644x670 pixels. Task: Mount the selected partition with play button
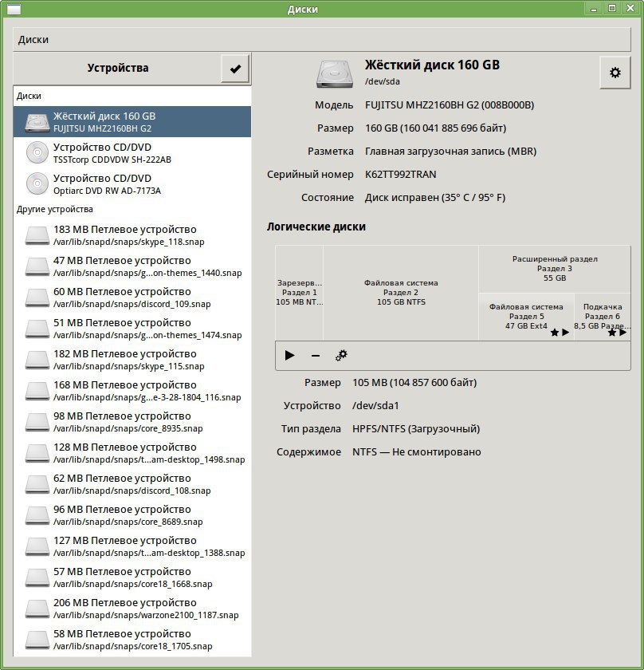point(289,356)
